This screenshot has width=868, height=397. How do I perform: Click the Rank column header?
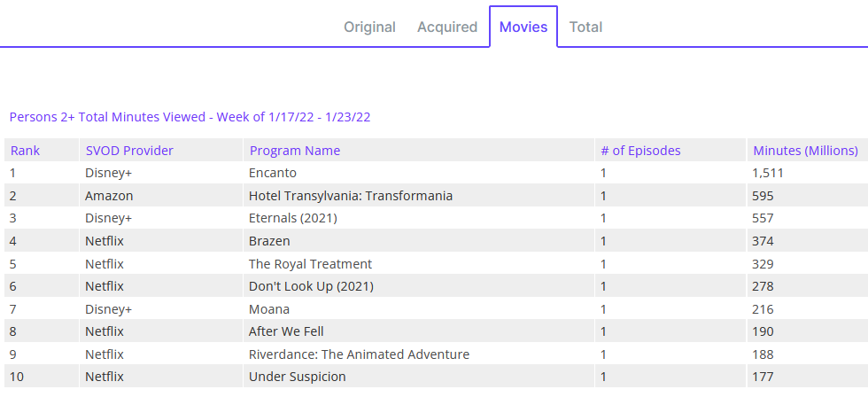pos(25,151)
